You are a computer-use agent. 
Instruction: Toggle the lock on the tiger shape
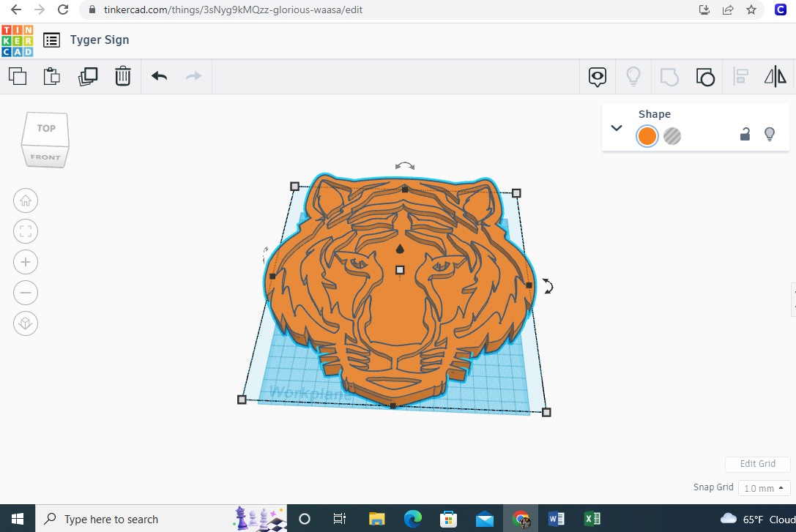tap(745, 135)
